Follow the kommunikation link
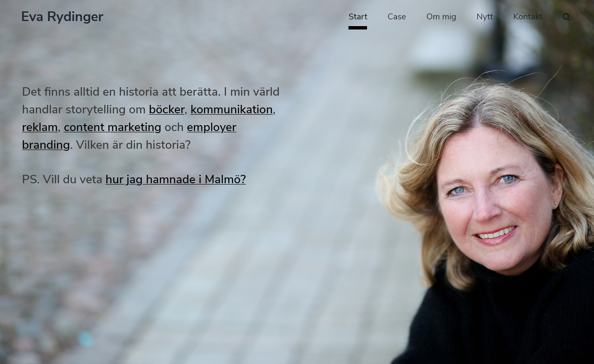 tap(231, 110)
